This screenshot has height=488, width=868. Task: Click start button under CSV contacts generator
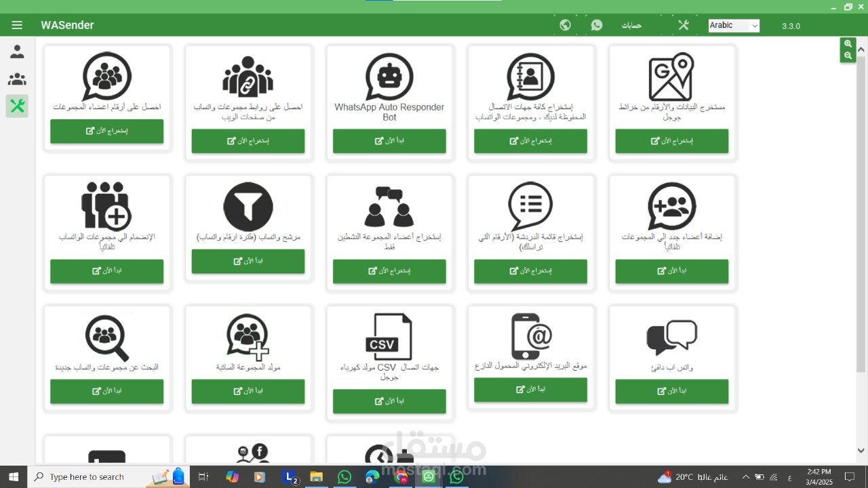(x=389, y=401)
